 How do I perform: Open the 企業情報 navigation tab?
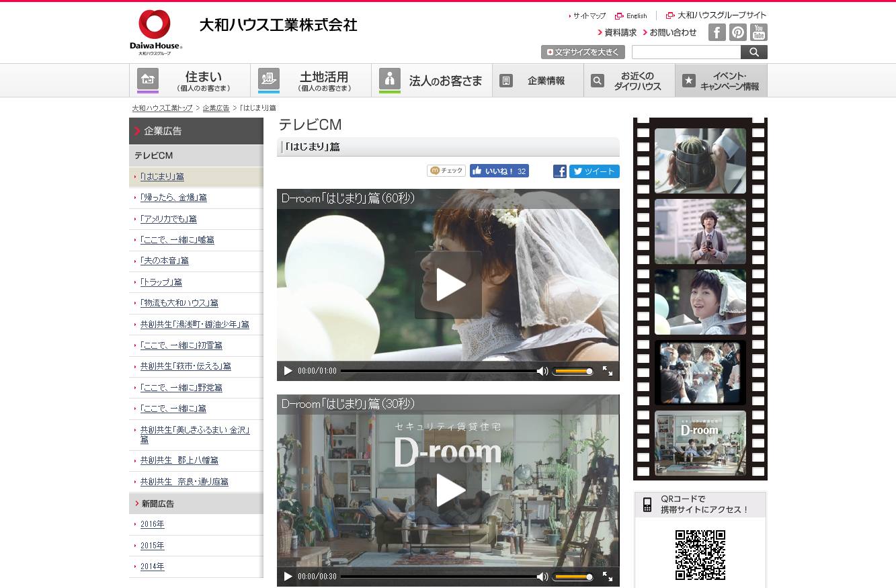[x=538, y=81]
